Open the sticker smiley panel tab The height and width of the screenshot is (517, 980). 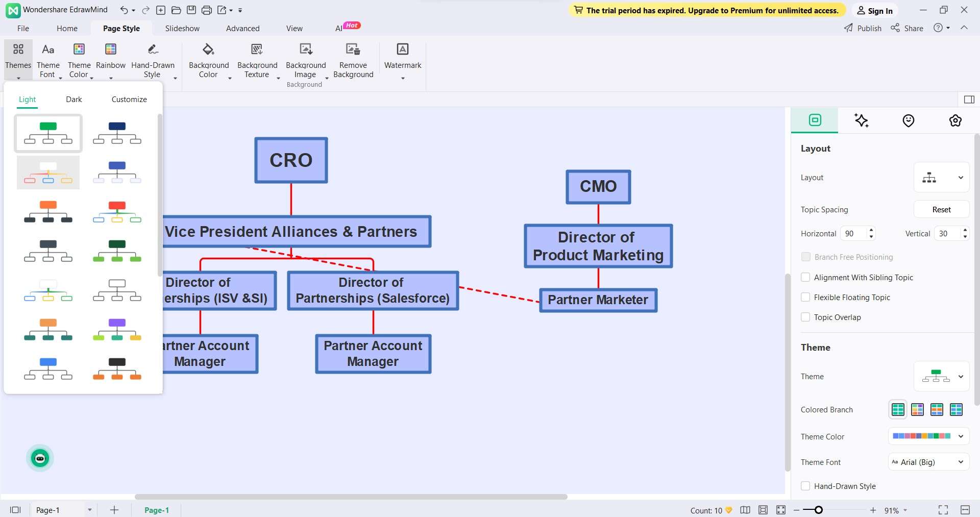click(909, 120)
